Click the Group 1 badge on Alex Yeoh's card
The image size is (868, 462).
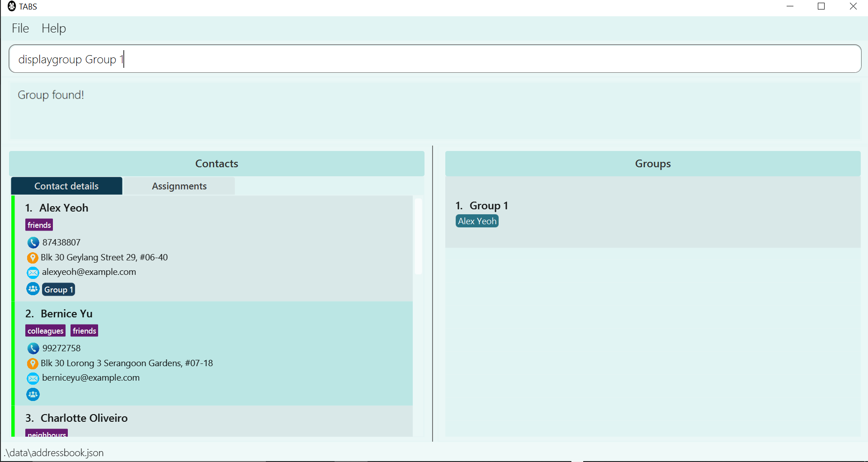[58, 289]
